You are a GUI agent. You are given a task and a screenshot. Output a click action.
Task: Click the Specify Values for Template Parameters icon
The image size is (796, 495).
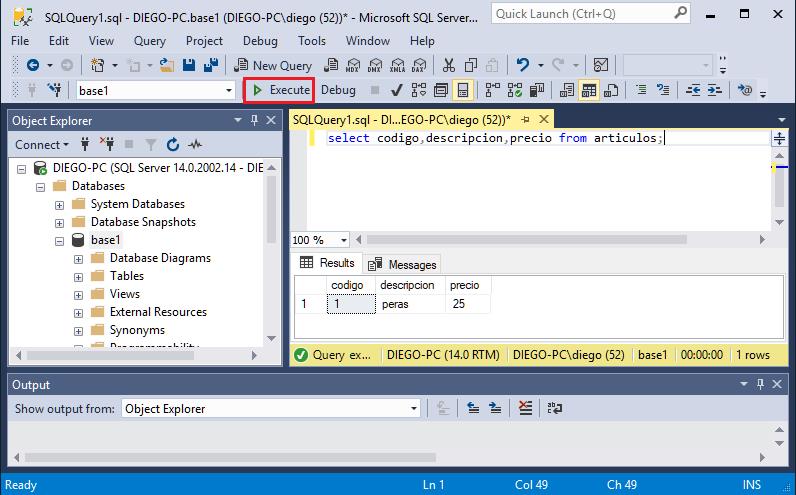745,90
